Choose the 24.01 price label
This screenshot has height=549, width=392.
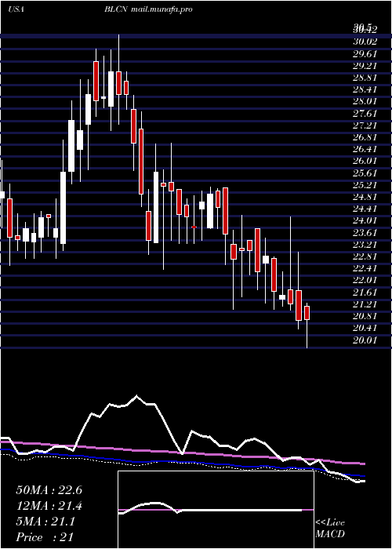tap(365, 220)
